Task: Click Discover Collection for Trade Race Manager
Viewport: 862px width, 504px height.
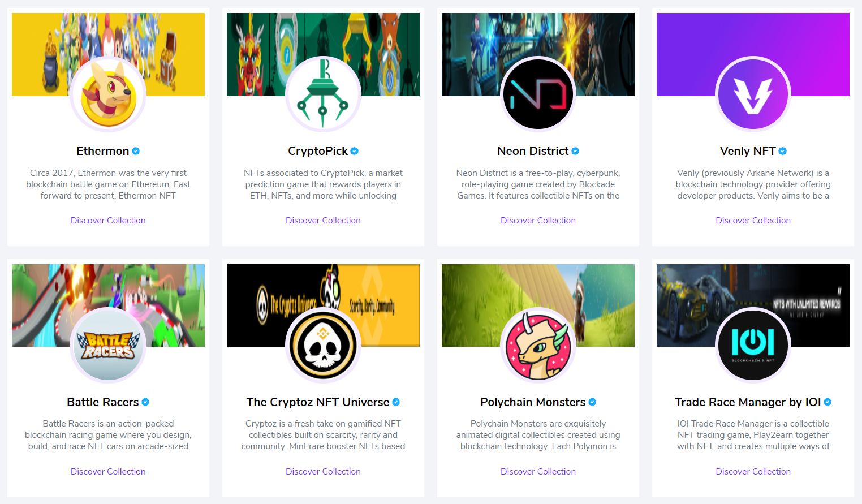Action: tap(753, 472)
